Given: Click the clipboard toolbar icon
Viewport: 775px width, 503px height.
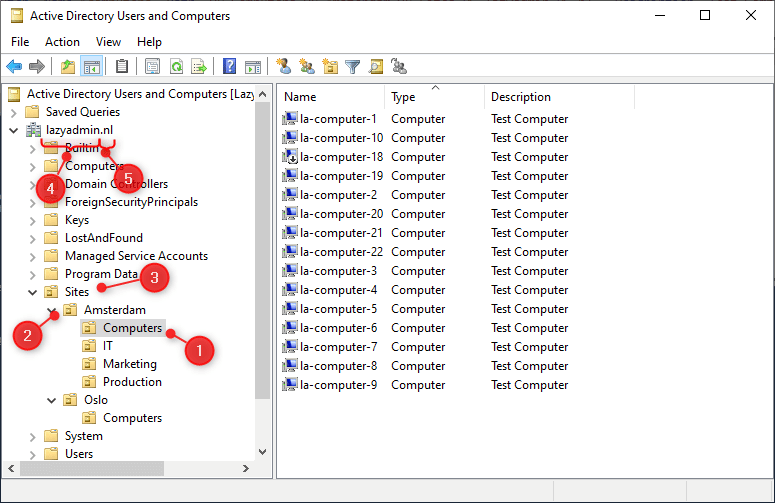Looking at the screenshot, I should (x=122, y=66).
